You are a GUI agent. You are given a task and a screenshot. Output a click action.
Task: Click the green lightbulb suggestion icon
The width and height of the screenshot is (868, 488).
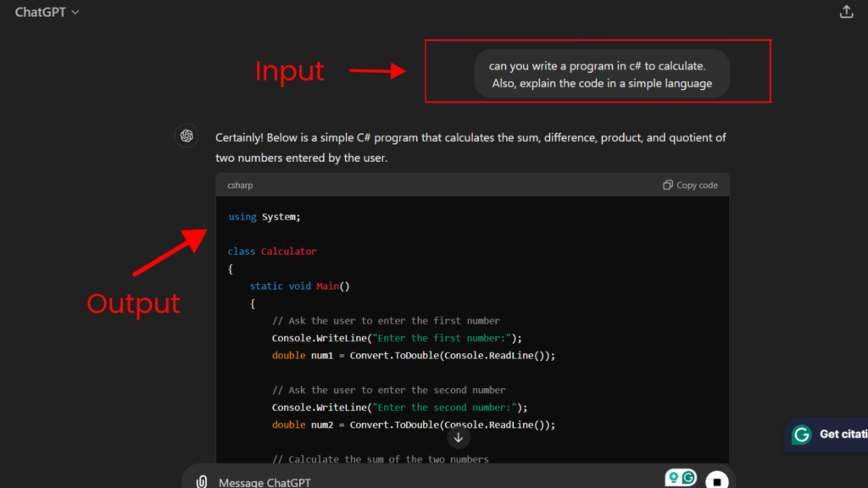[x=674, y=478]
